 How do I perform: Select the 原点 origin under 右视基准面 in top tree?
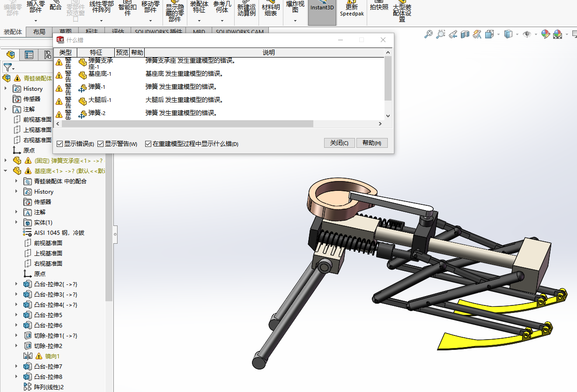point(24,150)
